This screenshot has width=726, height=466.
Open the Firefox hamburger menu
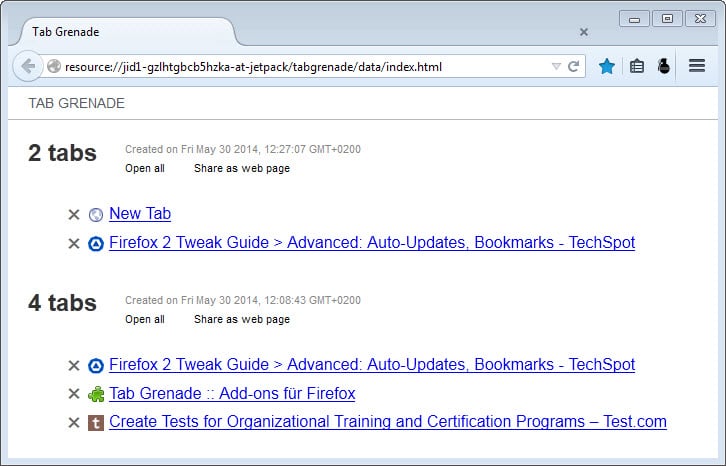pos(697,67)
